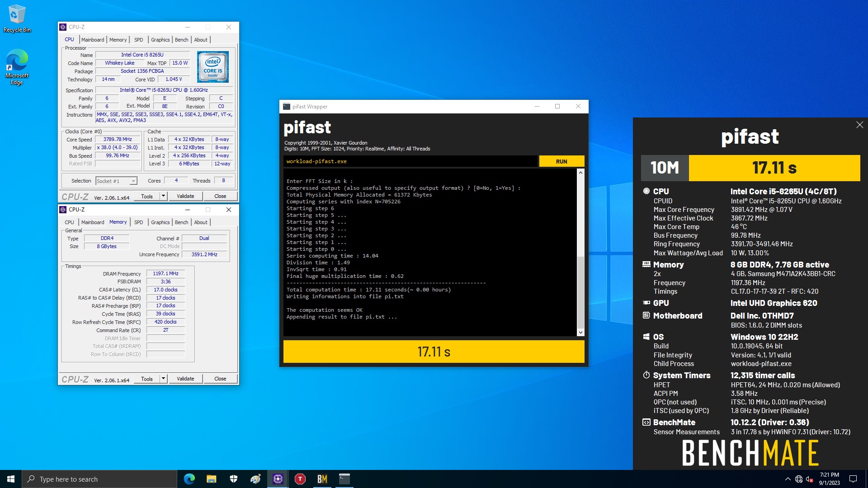Image resolution: width=868 pixels, height=488 pixels.
Task: Click Validate in top CPU-Z window
Action: point(185,196)
